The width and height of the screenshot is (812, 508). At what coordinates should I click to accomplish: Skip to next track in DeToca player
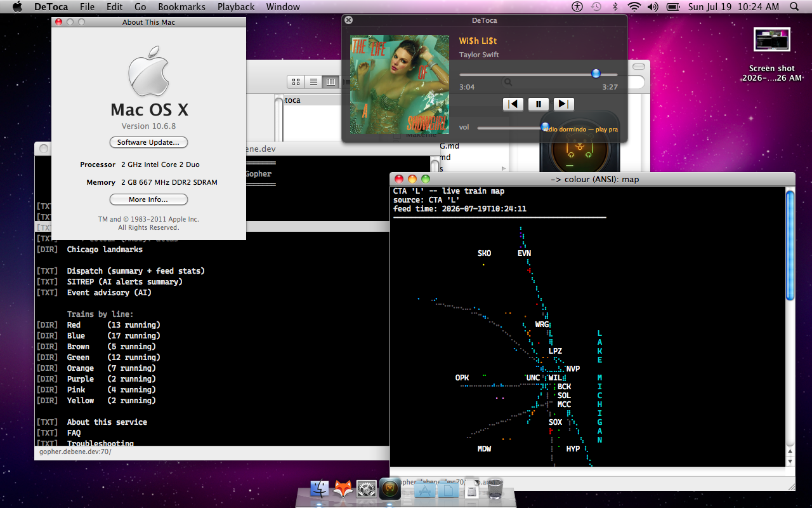[x=564, y=104]
